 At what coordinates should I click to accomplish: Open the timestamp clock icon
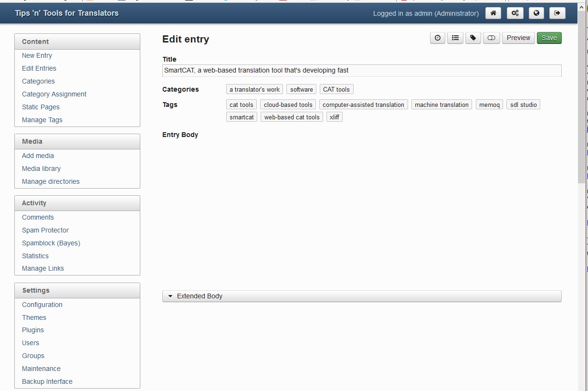(437, 38)
